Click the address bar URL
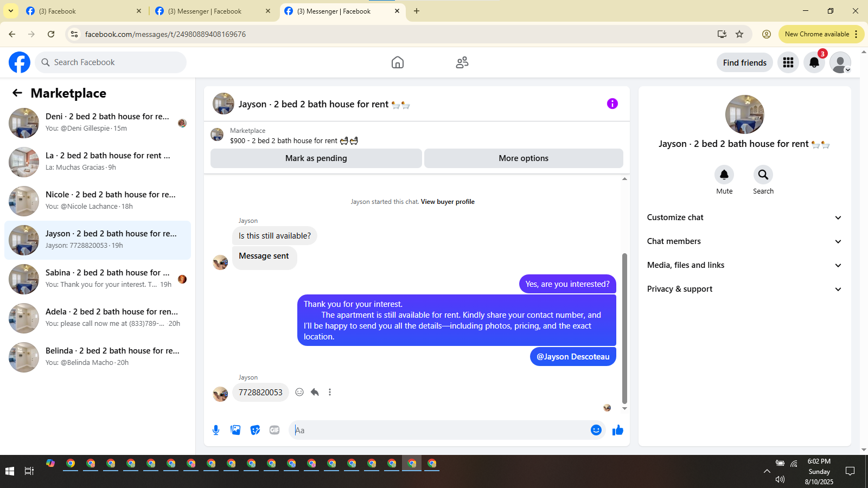The height and width of the screenshot is (488, 868). click(x=165, y=34)
